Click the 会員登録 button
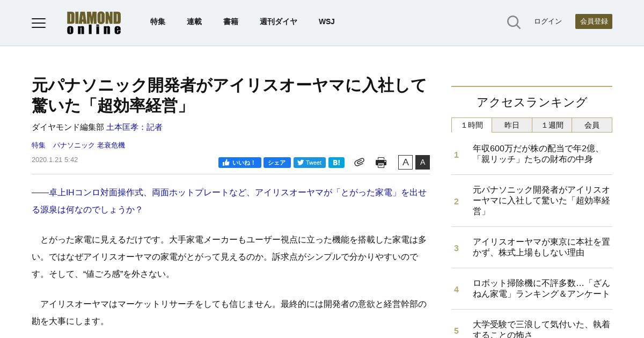644x338 pixels. pyautogui.click(x=594, y=21)
